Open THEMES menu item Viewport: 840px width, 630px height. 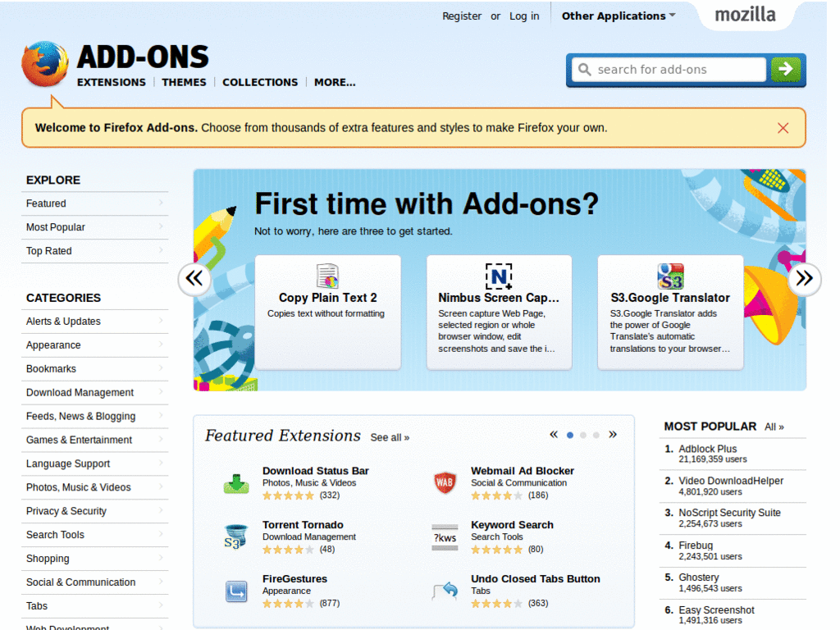click(184, 82)
